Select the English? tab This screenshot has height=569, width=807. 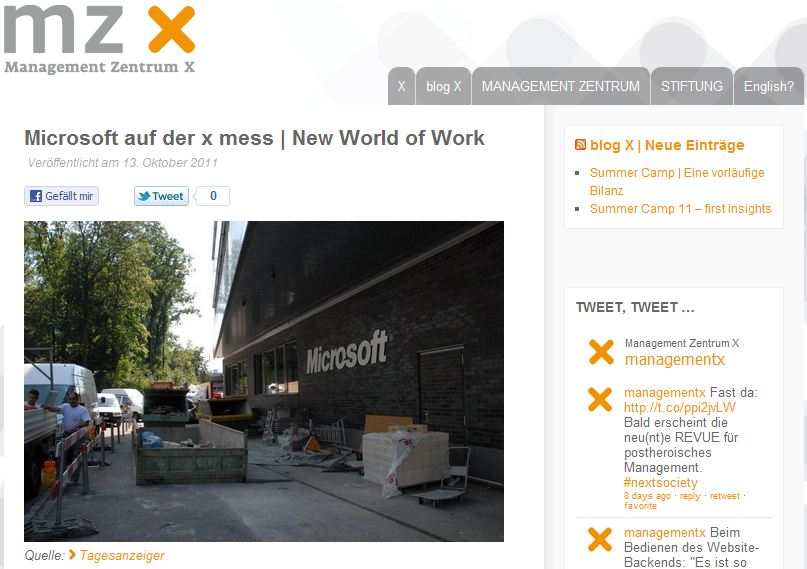click(x=768, y=86)
